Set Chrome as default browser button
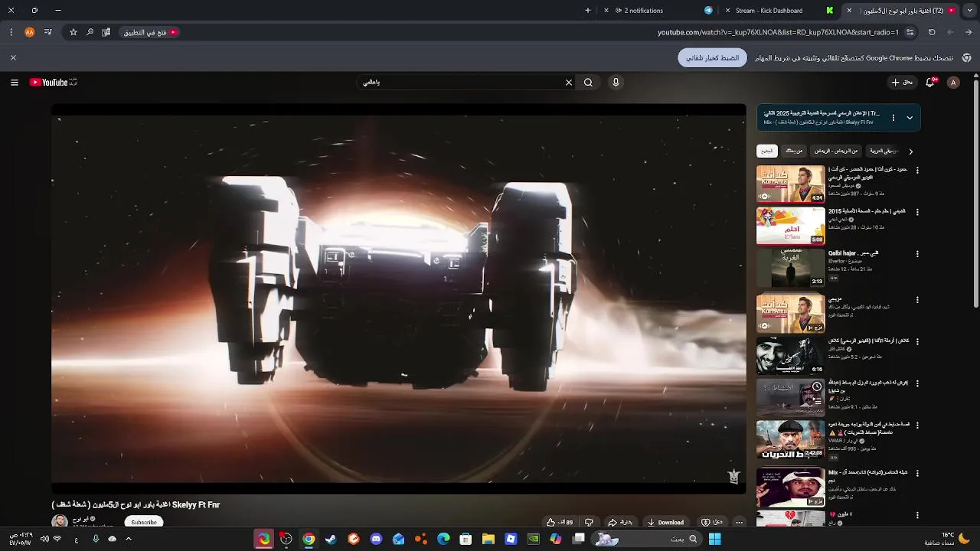Image resolution: width=980 pixels, height=551 pixels. point(712,58)
